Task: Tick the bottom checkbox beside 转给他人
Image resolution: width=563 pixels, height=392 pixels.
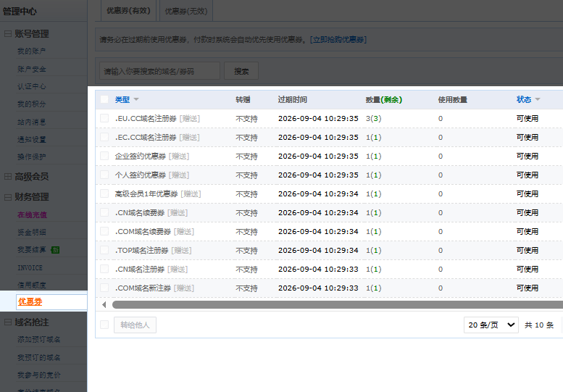Action: [x=104, y=325]
